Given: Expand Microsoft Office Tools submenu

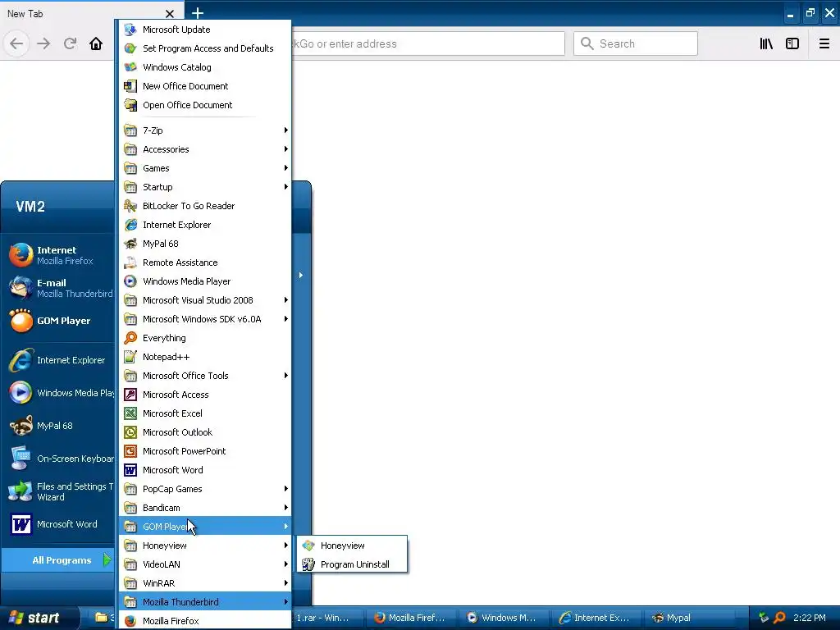Looking at the screenshot, I should 204,376.
